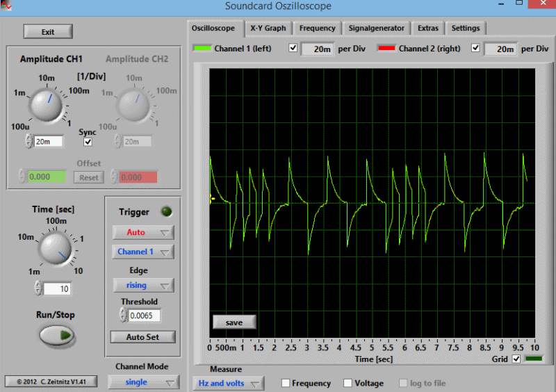Viewport: 556px width, 392px height.
Task: Click the Amplitude CH1 label
Action: pyautogui.click(x=51, y=59)
